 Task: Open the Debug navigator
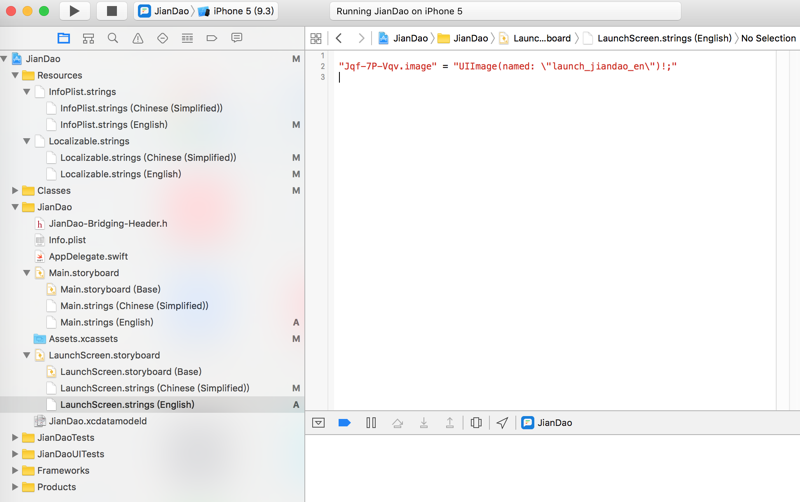pos(187,38)
